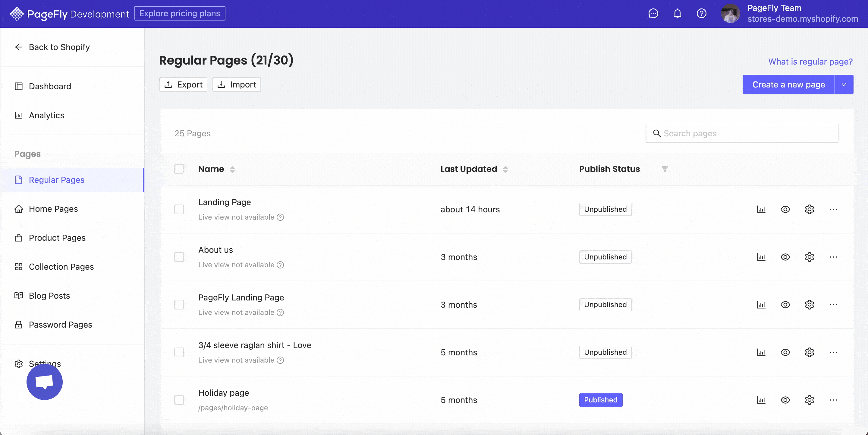Click the Published status badge on Holiday page

tap(601, 400)
